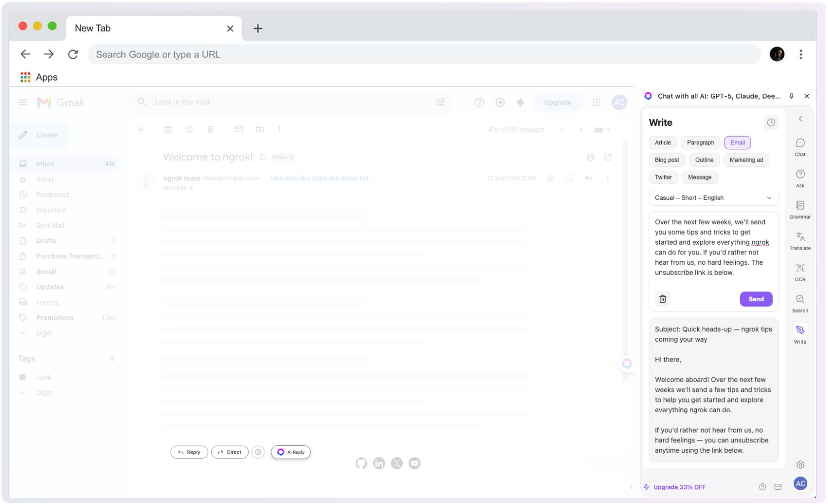This screenshot has width=828, height=504.
Task: Collapse the AI sidebar with chevron
Action: pos(800,119)
